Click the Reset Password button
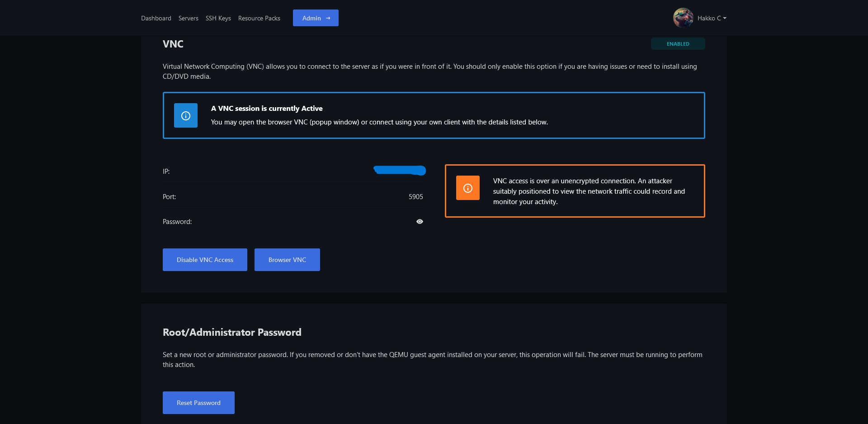Viewport: 868px width, 424px height. (x=198, y=403)
